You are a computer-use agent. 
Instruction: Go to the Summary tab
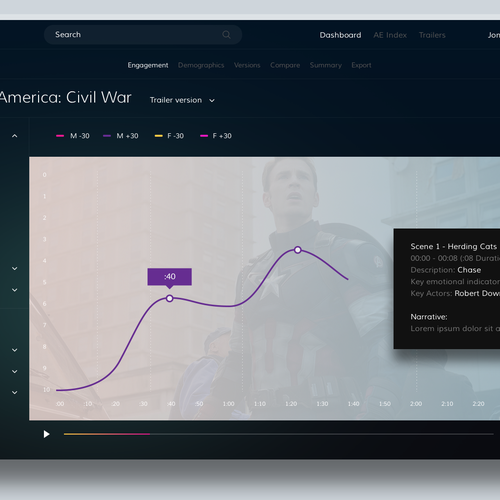click(x=326, y=65)
